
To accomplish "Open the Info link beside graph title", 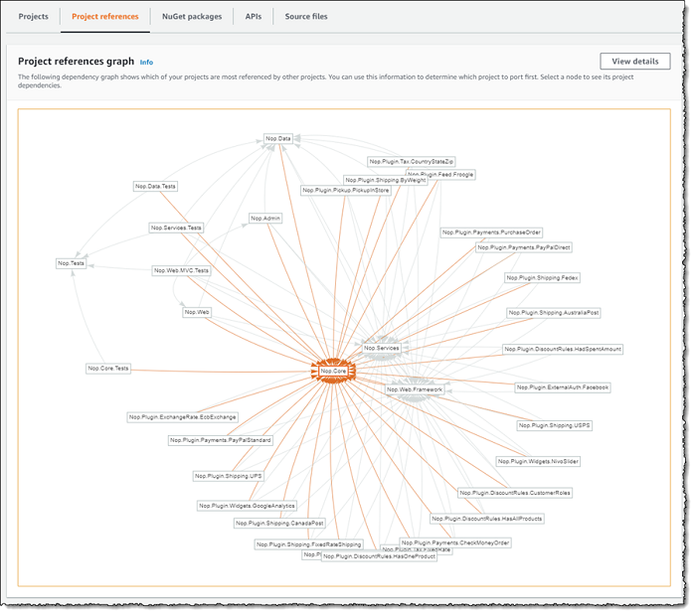I will [x=146, y=62].
